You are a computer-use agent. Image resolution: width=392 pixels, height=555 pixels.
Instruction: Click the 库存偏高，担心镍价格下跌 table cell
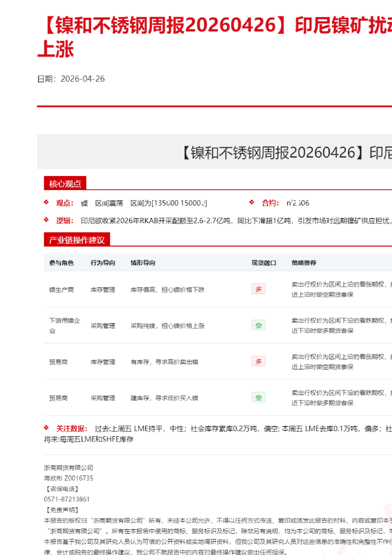[x=168, y=290]
